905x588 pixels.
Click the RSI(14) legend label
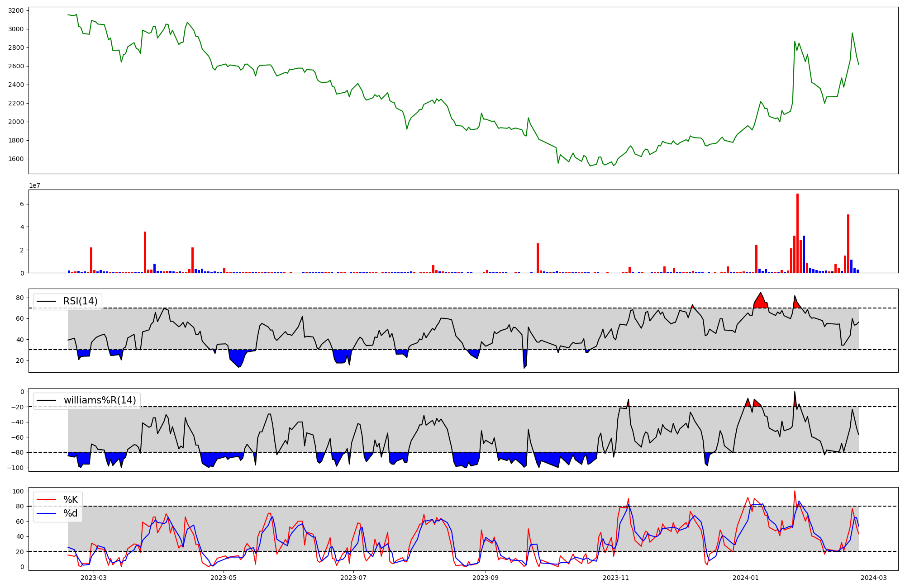[80, 301]
